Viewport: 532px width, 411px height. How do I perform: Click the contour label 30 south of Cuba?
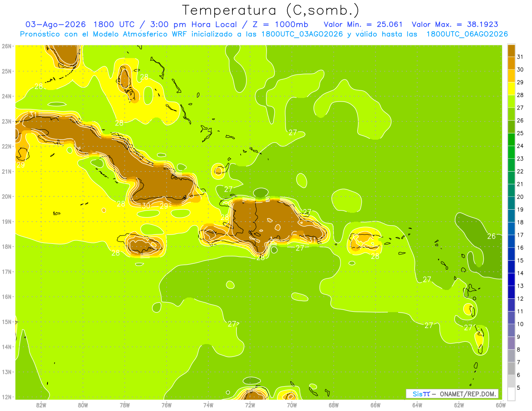tap(146, 205)
